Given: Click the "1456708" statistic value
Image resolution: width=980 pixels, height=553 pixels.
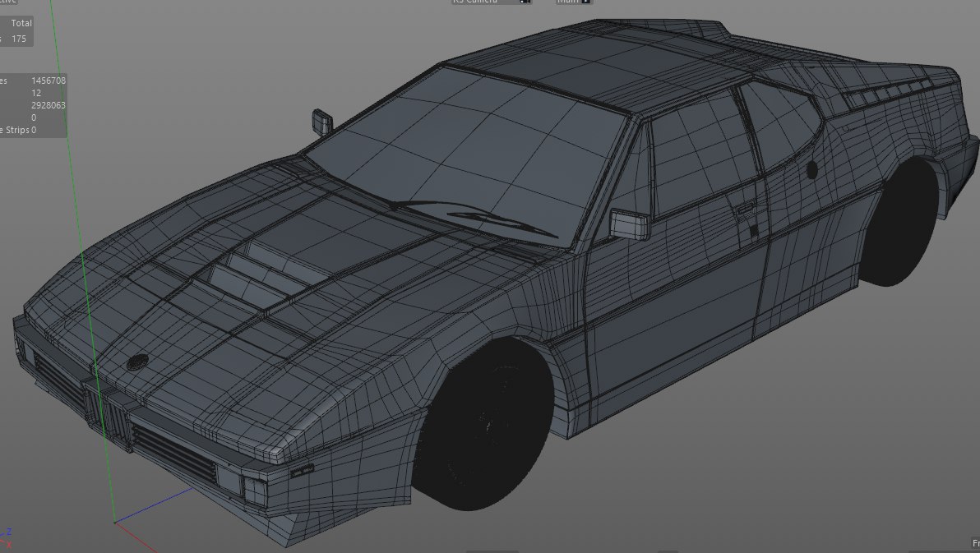Looking at the screenshot, I should click(x=49, y=81).
